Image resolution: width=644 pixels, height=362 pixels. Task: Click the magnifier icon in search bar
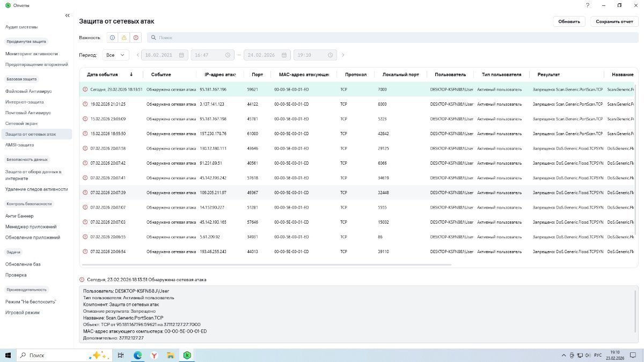153,38
